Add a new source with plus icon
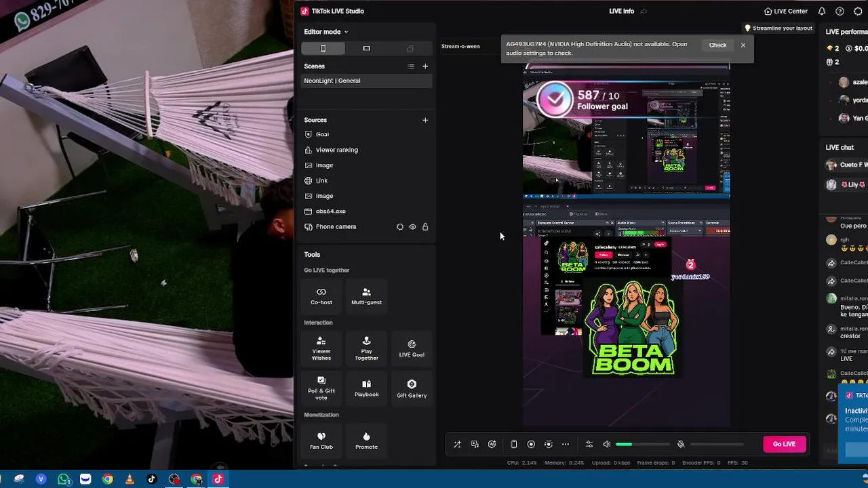Image resolution: width=868 pixels, height=488 pixels. [425, 120]
